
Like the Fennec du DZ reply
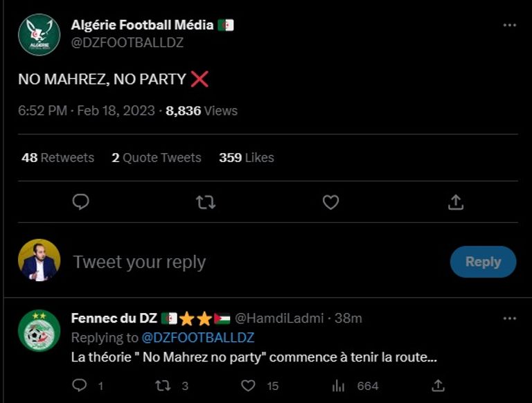click(x=248, y=386)
